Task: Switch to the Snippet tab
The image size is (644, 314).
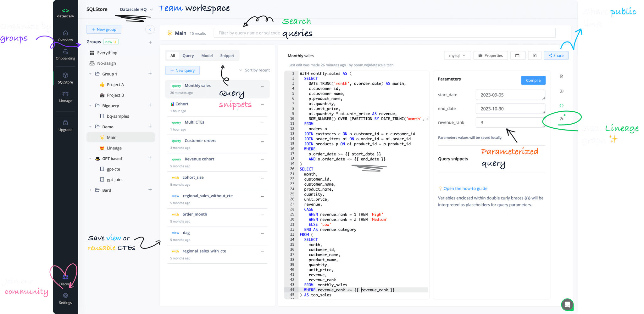Action: click(x=227, y=55)
